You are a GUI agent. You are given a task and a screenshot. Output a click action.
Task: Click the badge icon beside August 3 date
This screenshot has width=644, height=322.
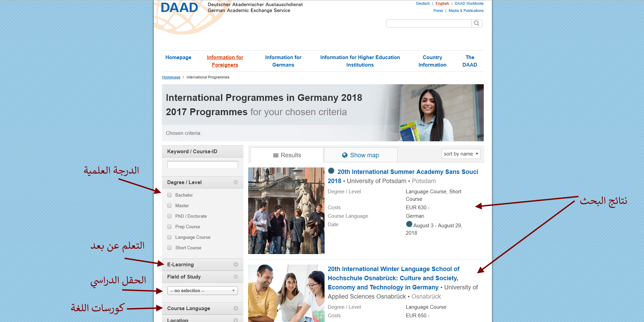pos(409,224)
